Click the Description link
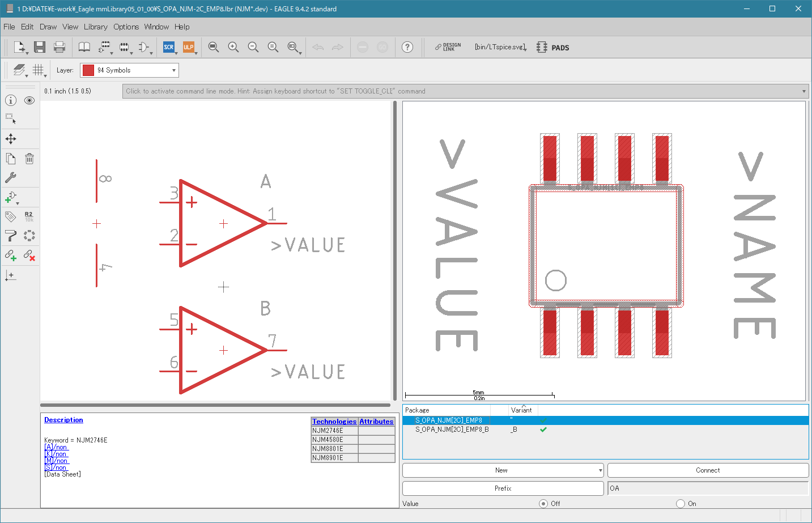Image resolution: width=812 pixels, height=523 pixels. coord(63,420)
